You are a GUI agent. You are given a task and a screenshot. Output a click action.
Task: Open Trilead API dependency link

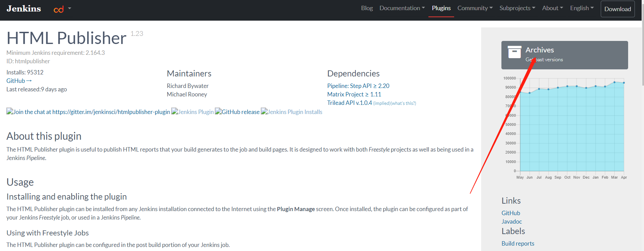point(349,103)
